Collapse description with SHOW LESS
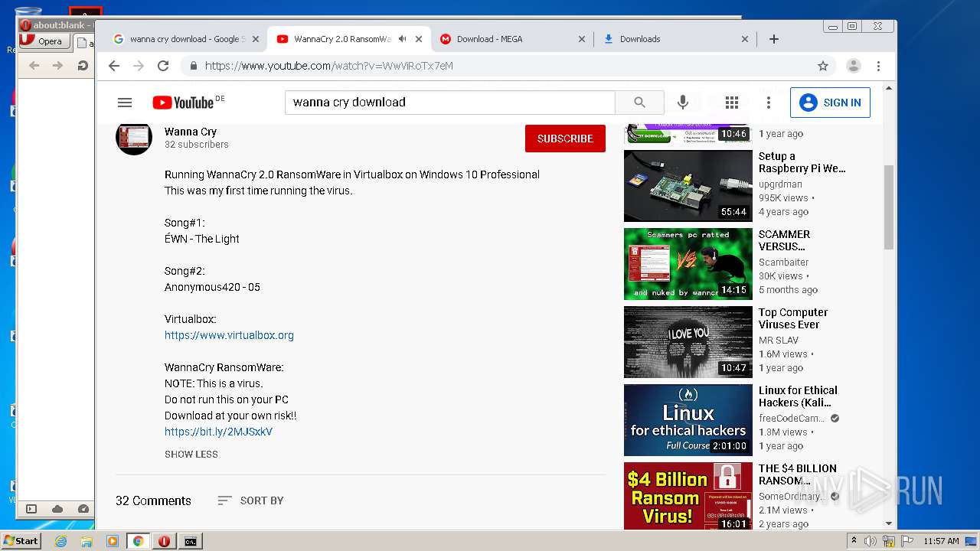This screenshot has width=980, height=551. pyautogui.click(x=191, y=455)
